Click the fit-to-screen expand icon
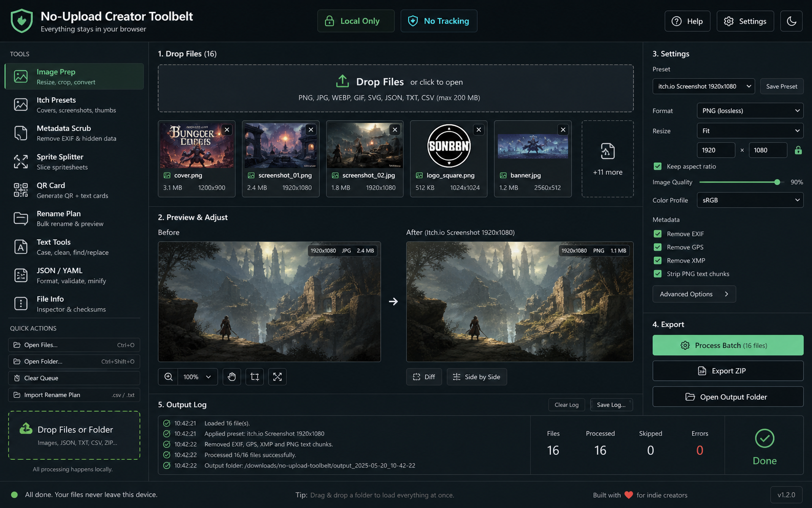This screenshot has width=812, height=508. click(277, 377)
